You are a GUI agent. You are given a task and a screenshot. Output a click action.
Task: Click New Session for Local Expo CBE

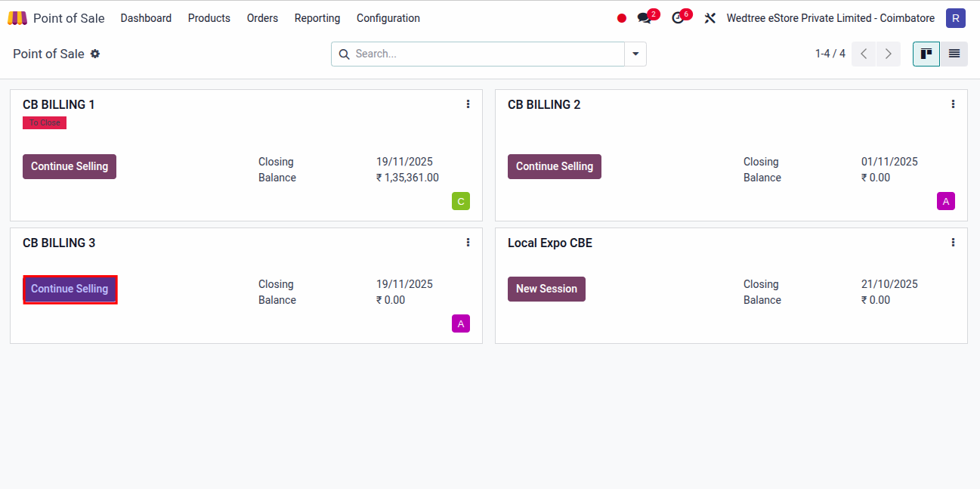546,289
